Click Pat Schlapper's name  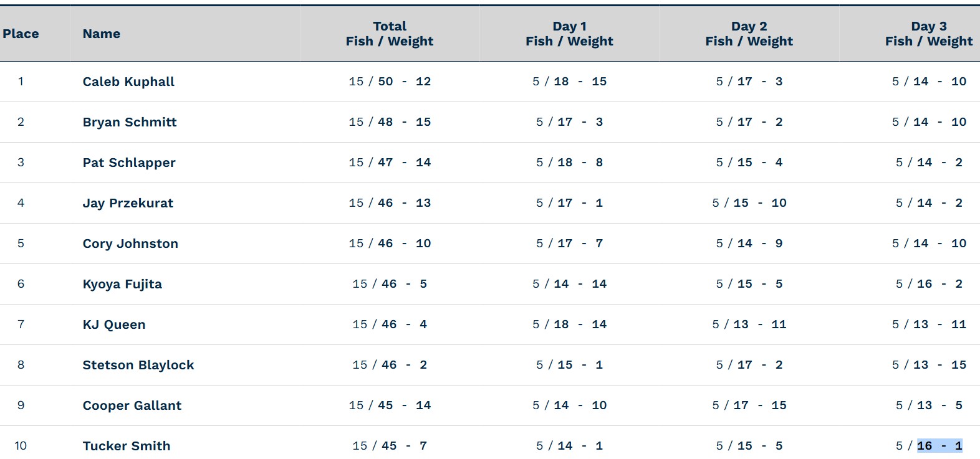click(x=129, y=163)
